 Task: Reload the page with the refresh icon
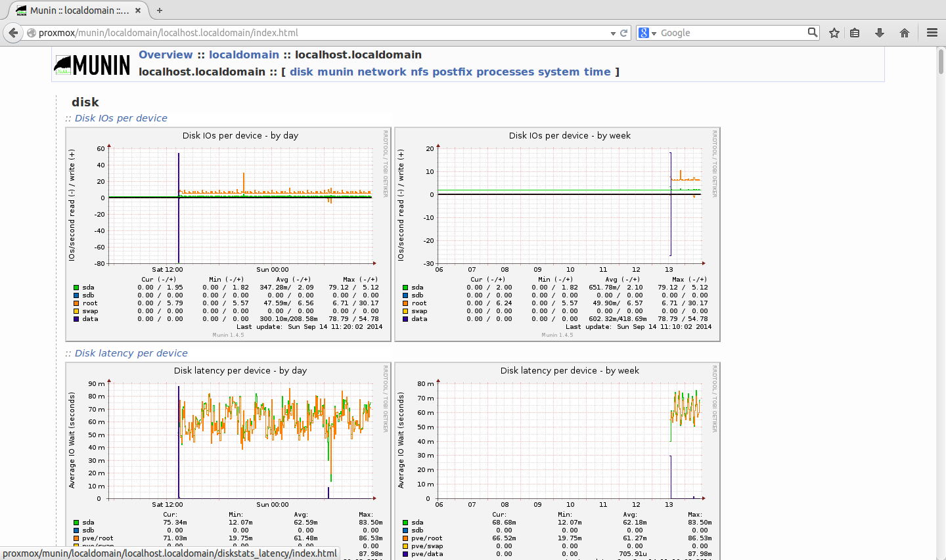[624, 33]
